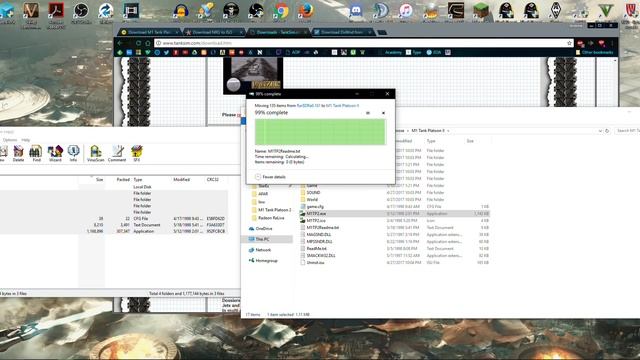Open Skyrim desktop shortcut

[556, 11]
